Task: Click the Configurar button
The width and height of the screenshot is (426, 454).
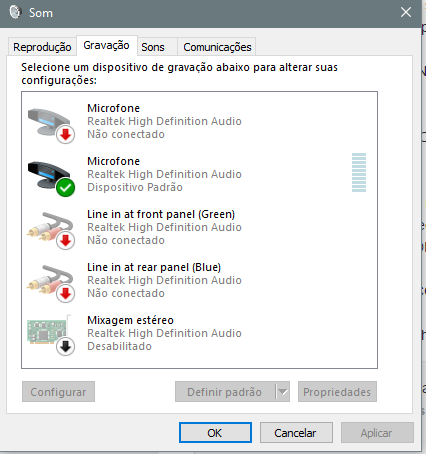Action: (58, 392)
